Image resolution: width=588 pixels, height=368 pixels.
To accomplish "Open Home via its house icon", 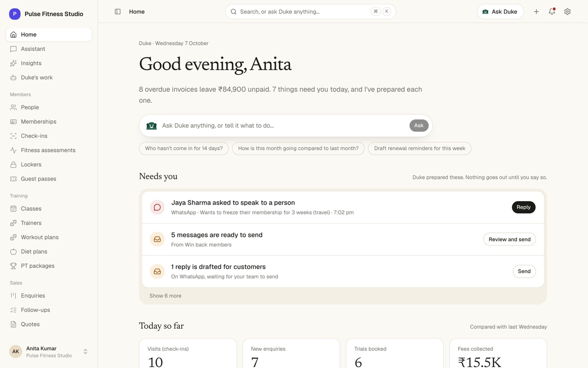I will 13,35.
